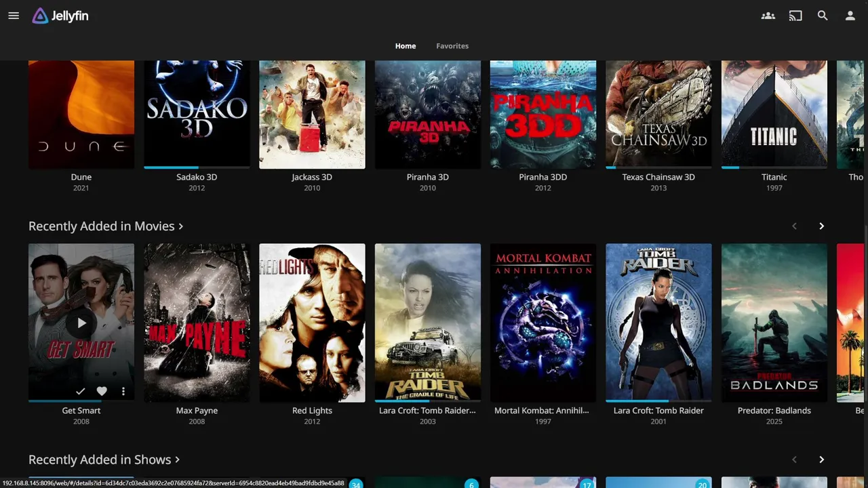This screenshot has height=488, width=868.
Task: Click the Sadako 3D playback progress bar
Action: [197, 167]
